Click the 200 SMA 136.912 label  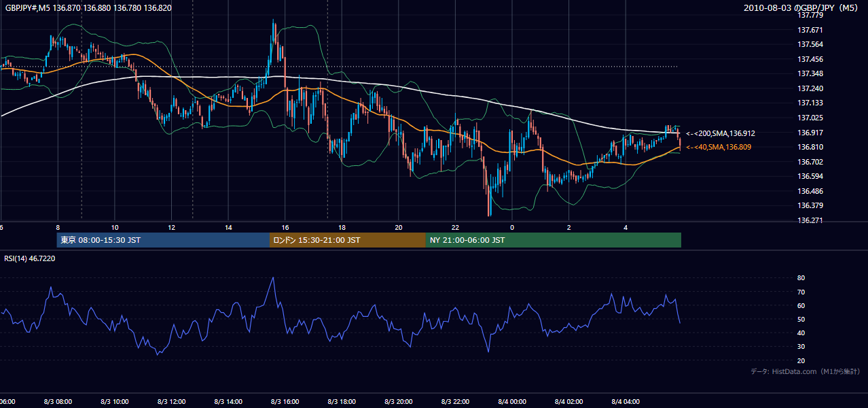click(720, 133)
